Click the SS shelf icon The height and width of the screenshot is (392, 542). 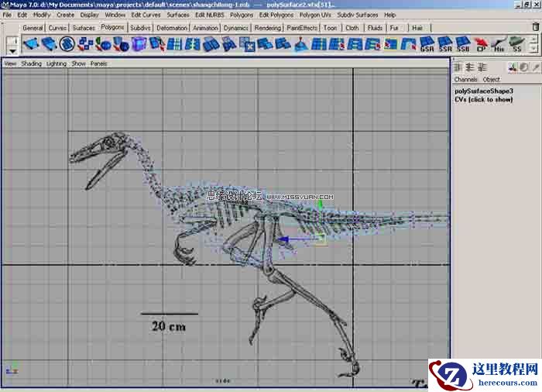click(x=517, y=45)
